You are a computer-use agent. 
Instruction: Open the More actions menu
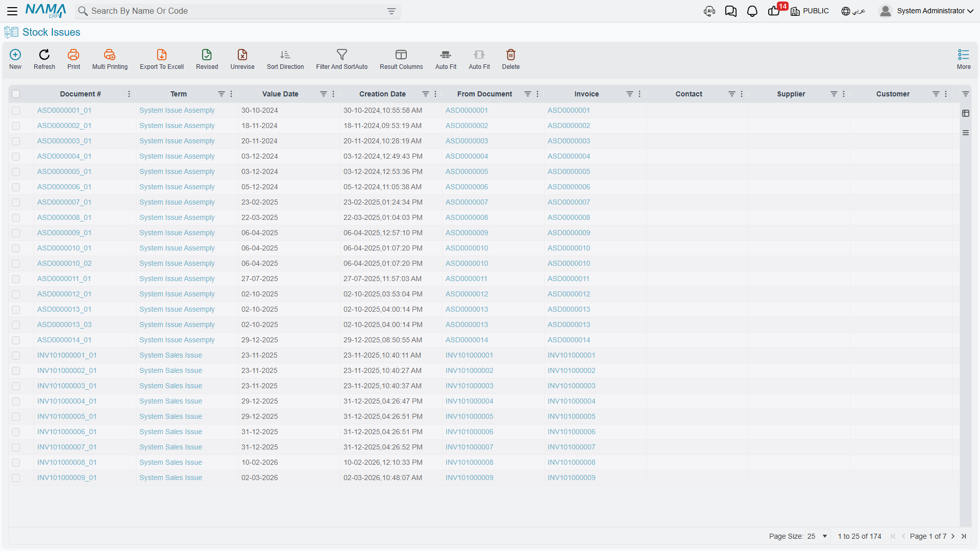click(x=964, y=59)
